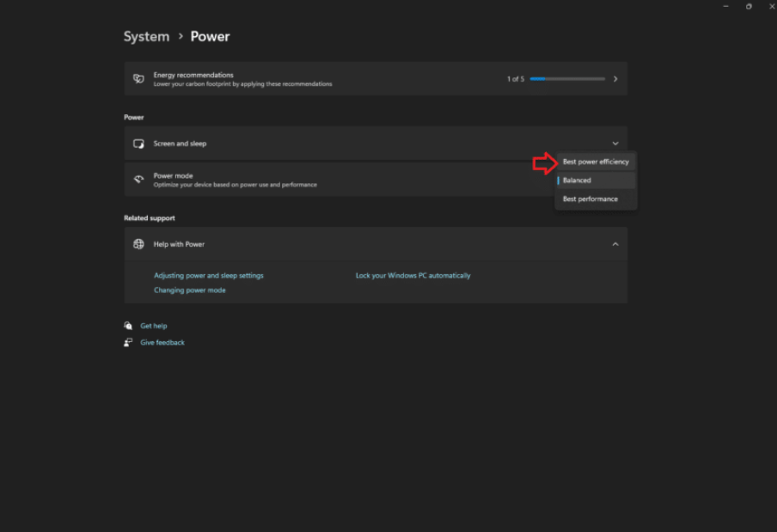Screen dimensions: 777x532
Task: Open Energy recommendations via the right chevron
Action: tap(615, 79)
